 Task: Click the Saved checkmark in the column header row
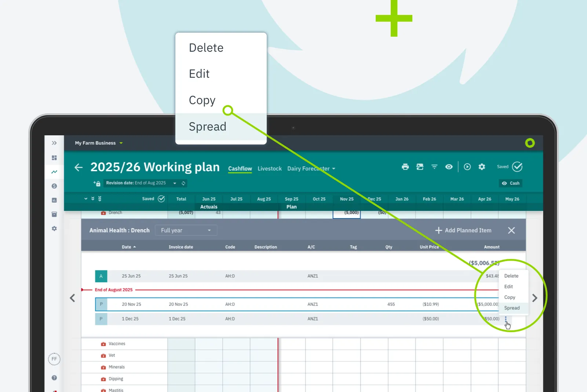(x=161, y=199)
